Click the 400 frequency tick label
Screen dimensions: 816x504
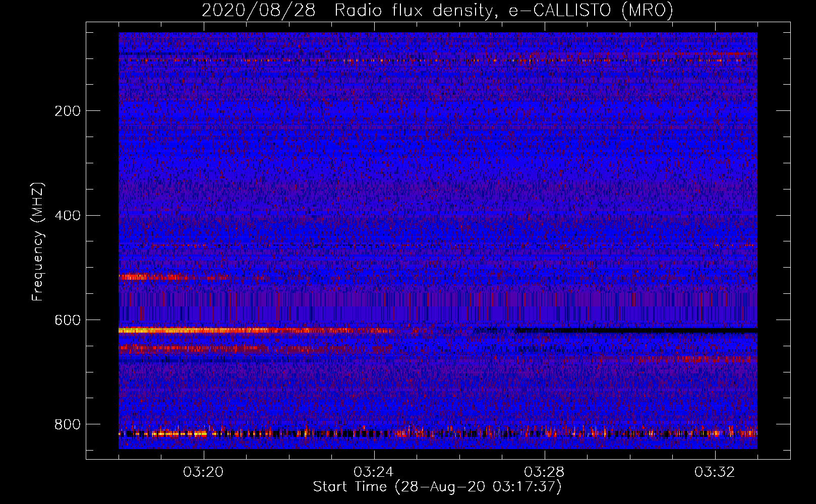point(68,216)
